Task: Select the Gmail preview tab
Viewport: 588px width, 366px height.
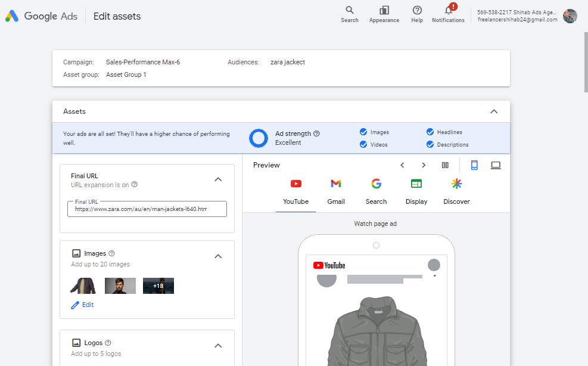Action: pos(336,192)
